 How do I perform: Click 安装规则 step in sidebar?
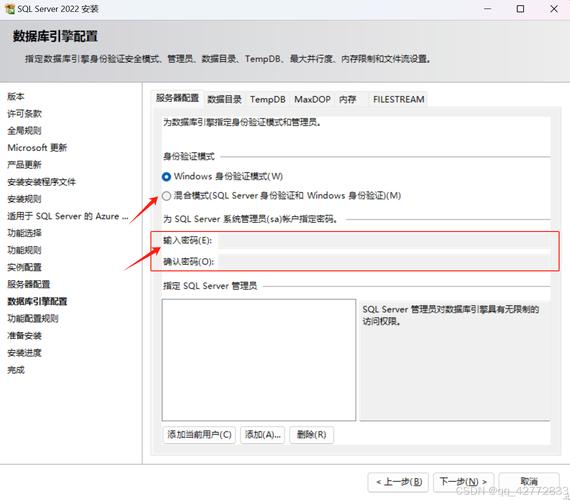point(24,199)
